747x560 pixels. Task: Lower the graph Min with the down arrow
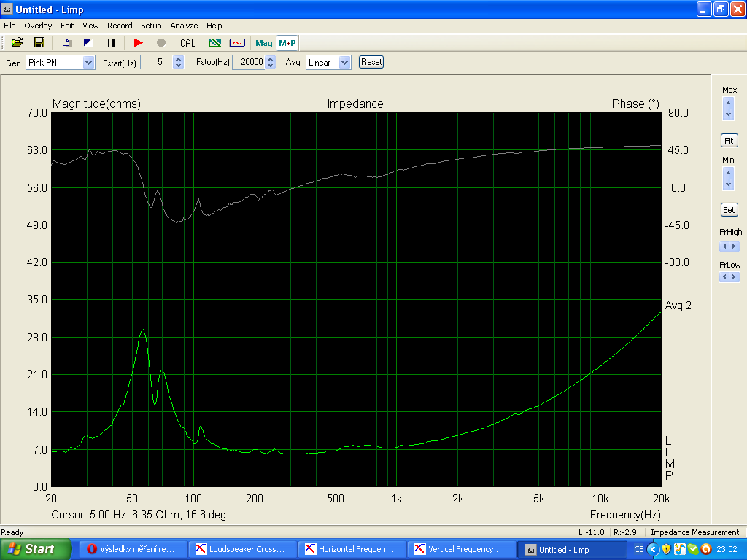tap(728, 184)
